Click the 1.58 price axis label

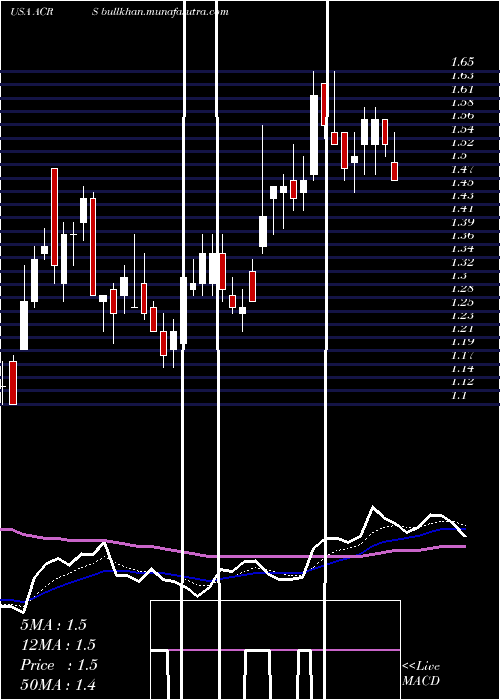tap(462, 102)
